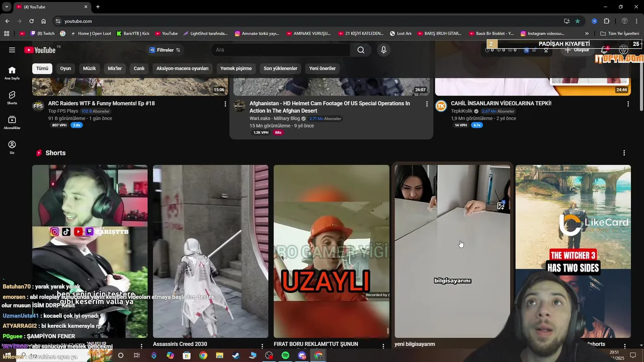
Task: Open the Home | Open Loot bookmark
Action: tap(91, 34)
